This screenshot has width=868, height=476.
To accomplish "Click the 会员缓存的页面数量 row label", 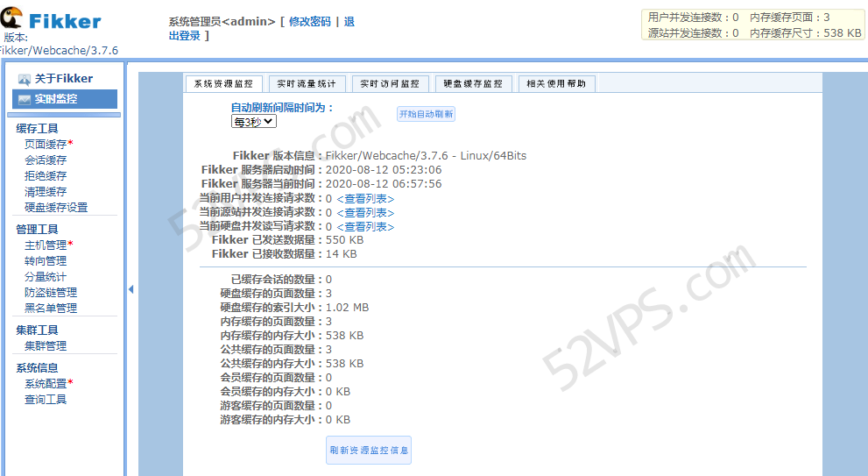I will pyautogui.click(x=270, y=377).
